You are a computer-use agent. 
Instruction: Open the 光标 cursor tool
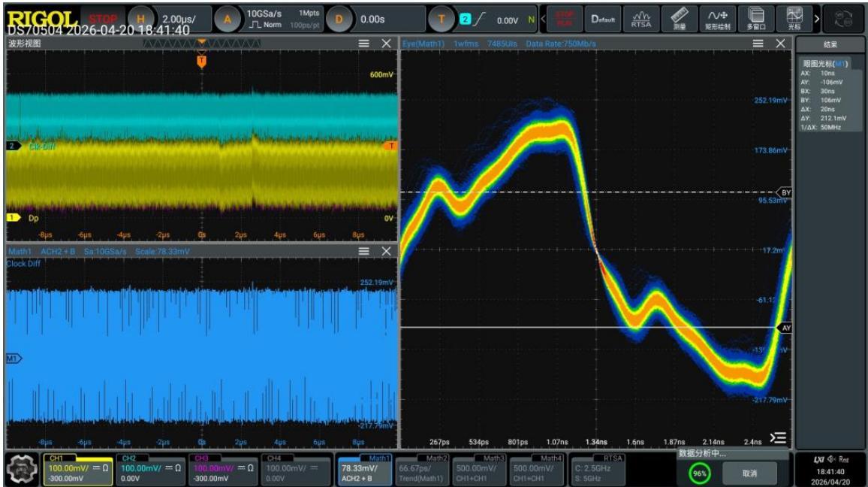point(794,19)
